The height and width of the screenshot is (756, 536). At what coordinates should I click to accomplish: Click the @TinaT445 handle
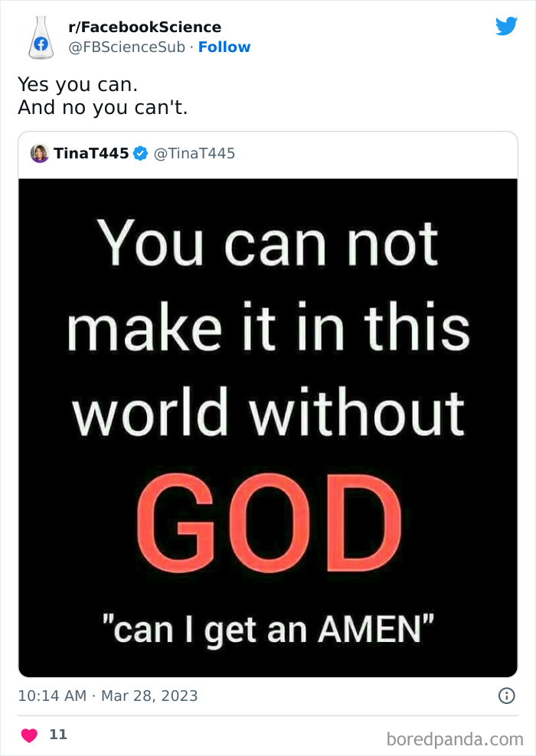pos(194,154)
